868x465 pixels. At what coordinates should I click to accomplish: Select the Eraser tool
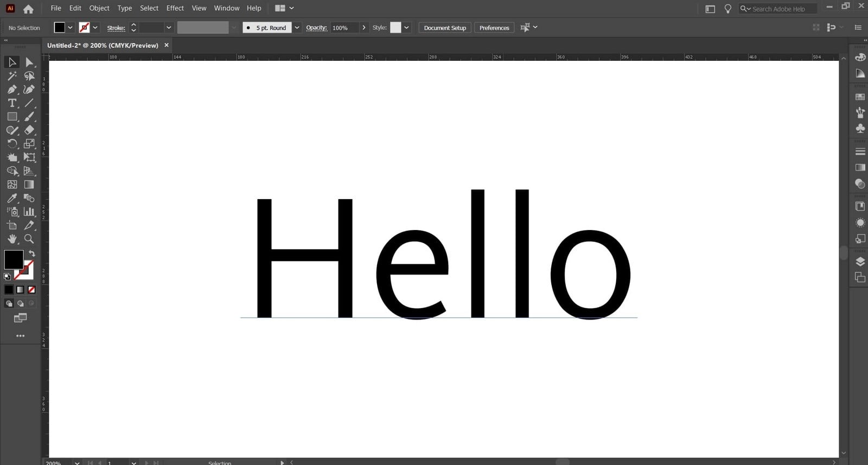(x=29, y=130)
